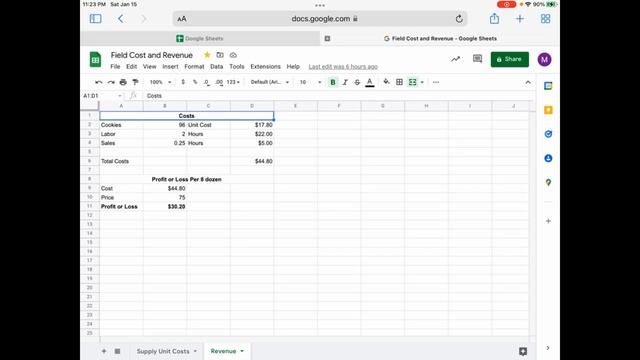Open the fill color picker
The width and height of the screenshot is (640, 360).
(x=386, y=82)
